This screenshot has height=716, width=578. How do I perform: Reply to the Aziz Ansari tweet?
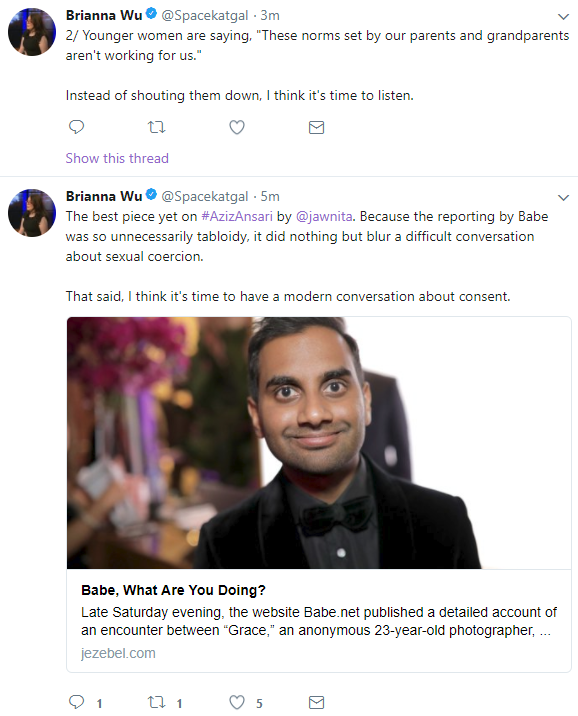(76, 702)
